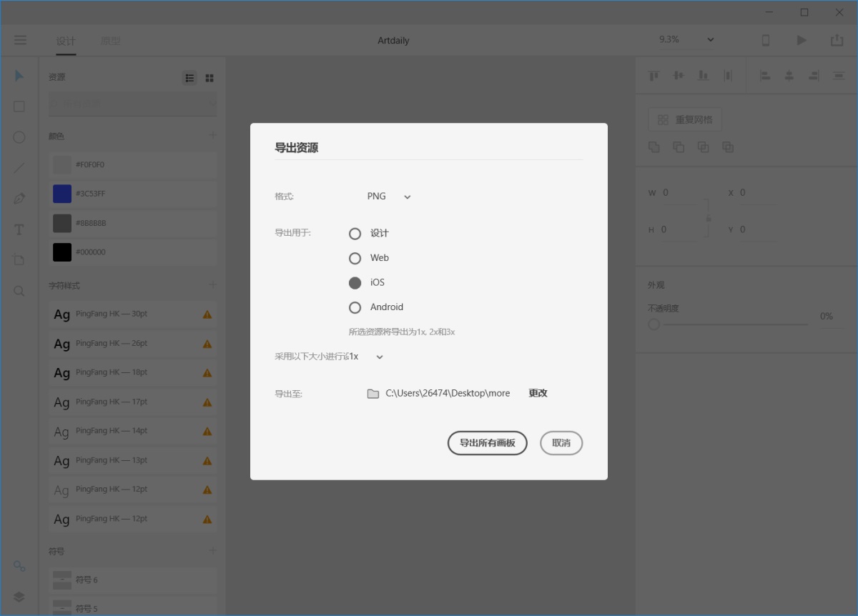Choose the Web export radio option

click(x=355, y=258)
